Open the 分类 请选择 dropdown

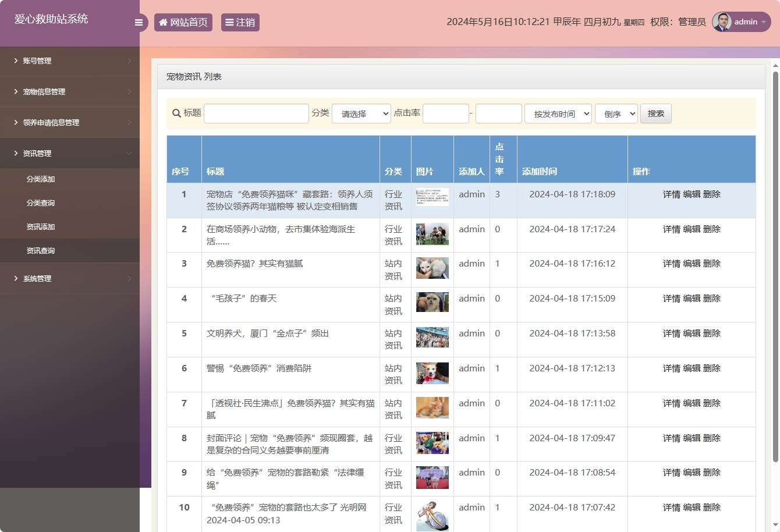(361, 114)
